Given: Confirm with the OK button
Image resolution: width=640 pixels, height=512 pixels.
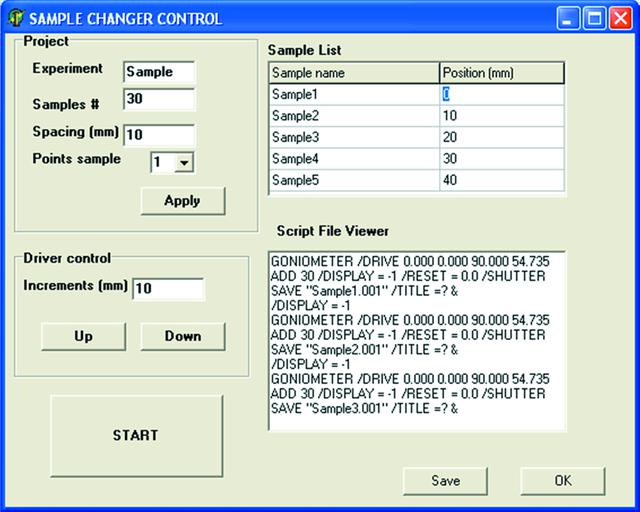Looking at the screenshot, I should [x=563, y=481].
